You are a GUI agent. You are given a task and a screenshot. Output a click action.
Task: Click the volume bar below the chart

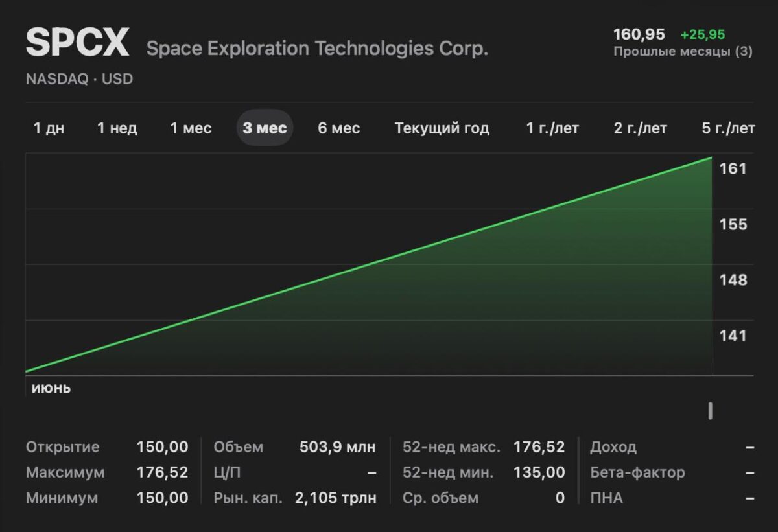pos(711,411)
